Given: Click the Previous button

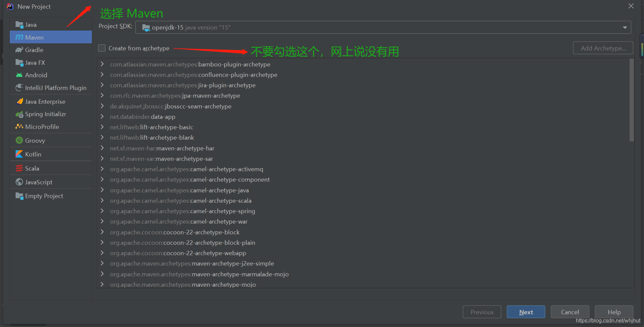Looking at the screenshot, I should 482,312.
